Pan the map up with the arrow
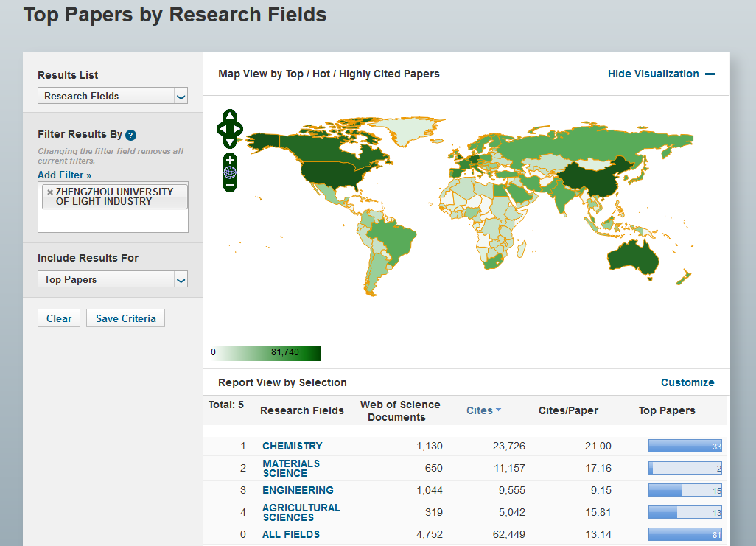 [x=230, y=116]
